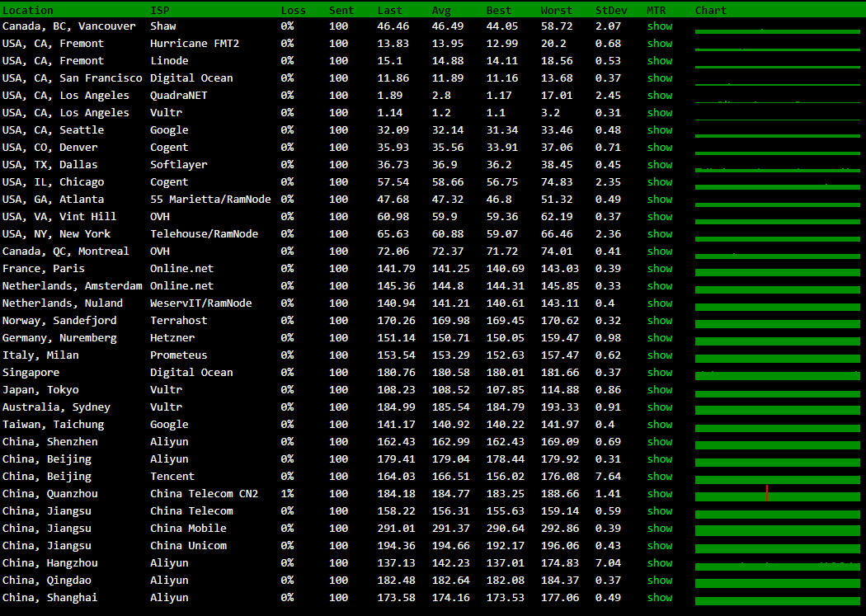
Task: Open MTR show for Seattle Google
Action: 659,130
